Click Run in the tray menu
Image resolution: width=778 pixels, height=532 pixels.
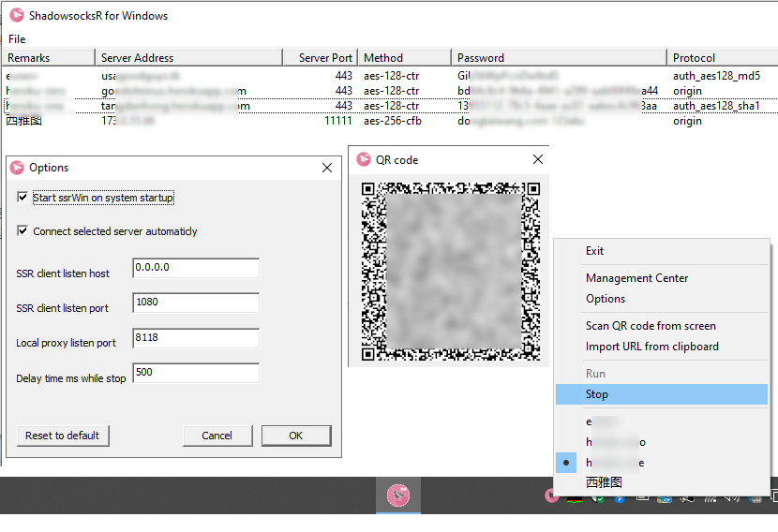tap(662, 374)
